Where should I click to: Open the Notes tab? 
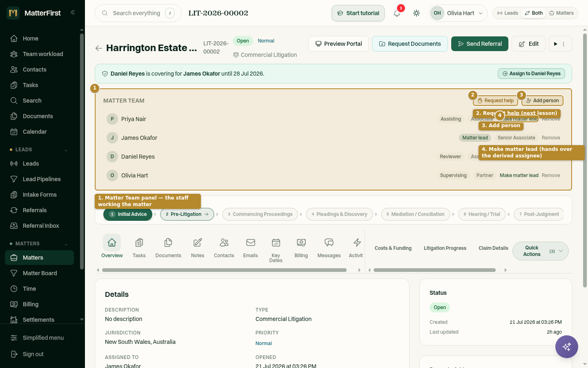[x=198, y=246]
